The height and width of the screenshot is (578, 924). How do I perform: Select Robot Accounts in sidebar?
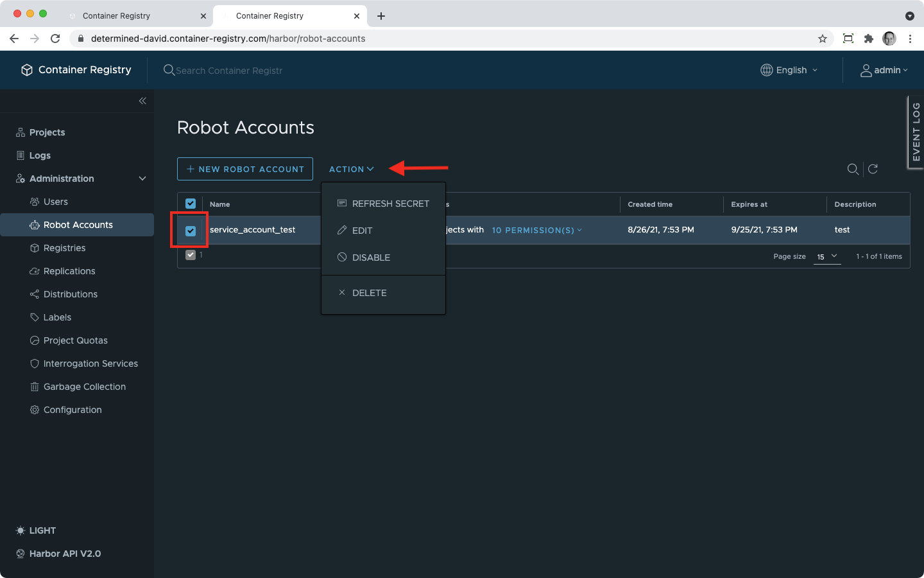coord(77,225)
